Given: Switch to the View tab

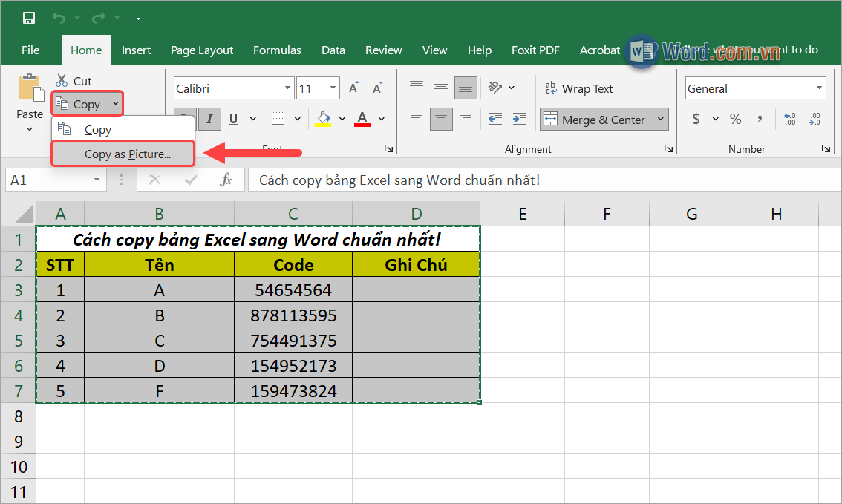Looking at the screenshot, I should click(x=434, y=50).
